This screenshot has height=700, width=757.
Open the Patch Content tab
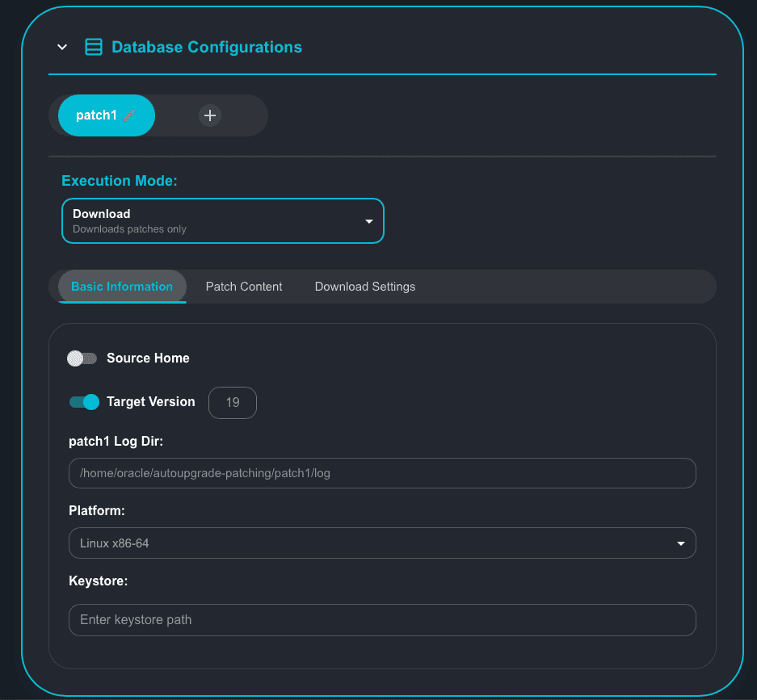pyautogui.click(x=244, y=287)
